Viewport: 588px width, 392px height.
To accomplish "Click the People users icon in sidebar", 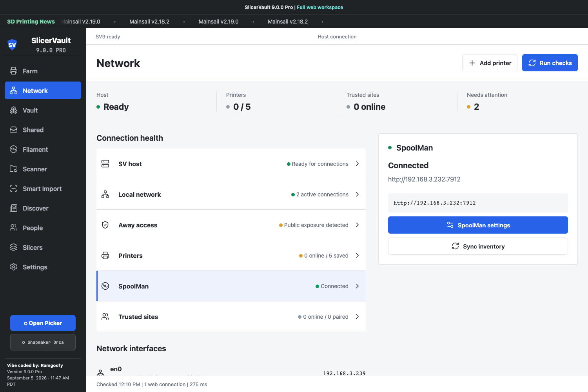I will coord(14,228).
